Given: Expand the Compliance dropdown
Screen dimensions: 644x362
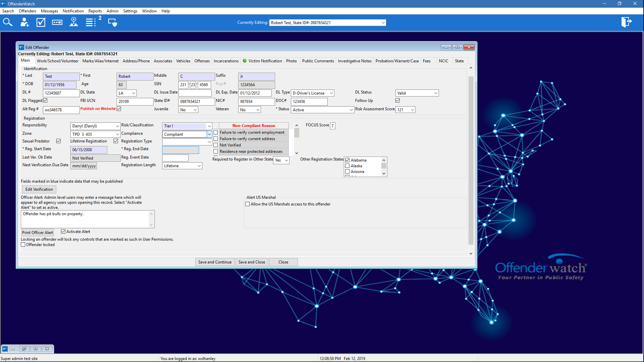Looking at the screenshot, I should point(209,134).
